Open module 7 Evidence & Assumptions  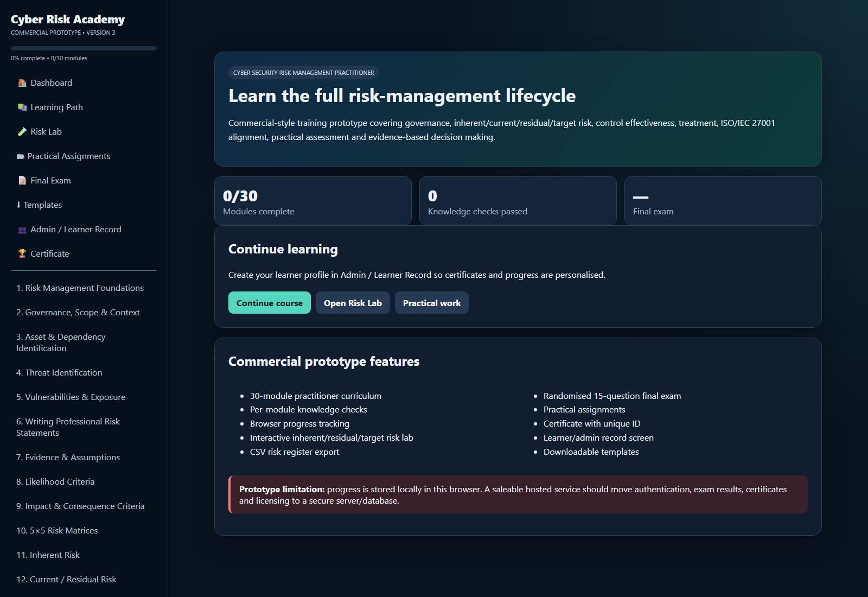[84, 457]
